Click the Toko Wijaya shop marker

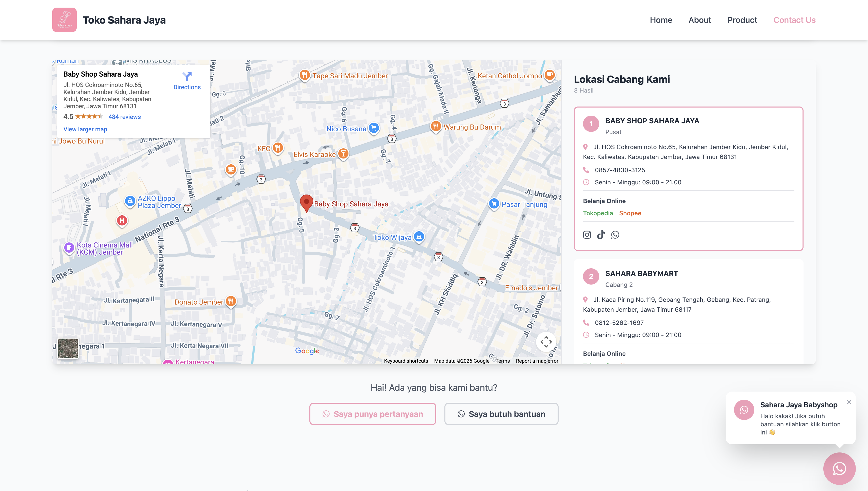tap(419, 237)
